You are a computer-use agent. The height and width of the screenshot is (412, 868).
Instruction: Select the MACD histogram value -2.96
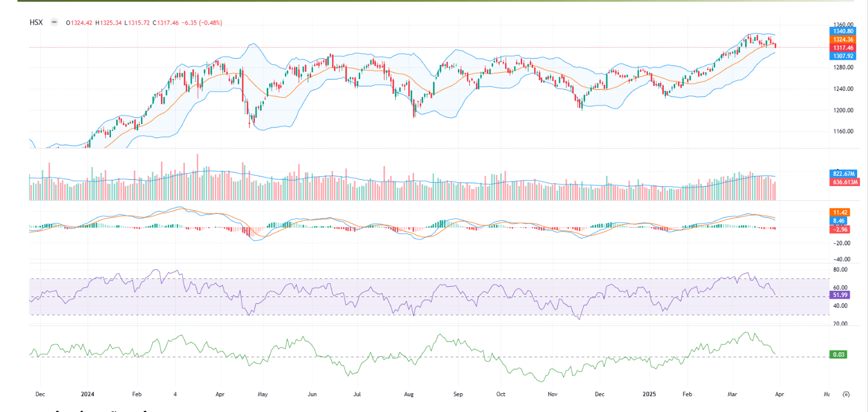pos(840,229)
